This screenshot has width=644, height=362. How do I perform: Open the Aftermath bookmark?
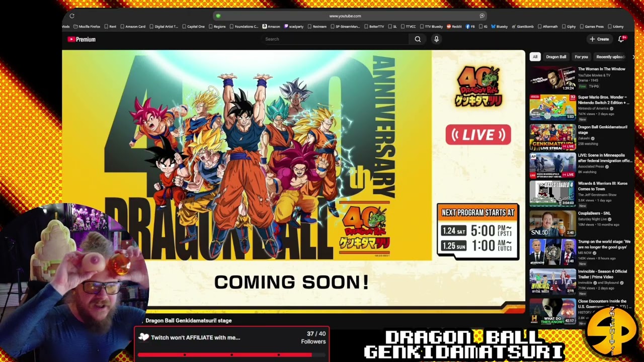click(x=548, y=27)
